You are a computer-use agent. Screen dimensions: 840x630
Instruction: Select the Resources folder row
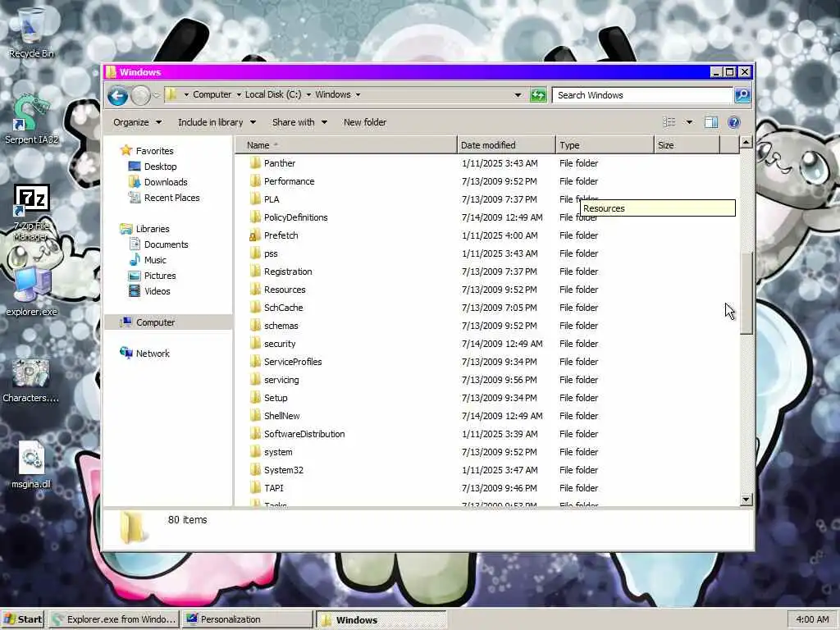487,290
